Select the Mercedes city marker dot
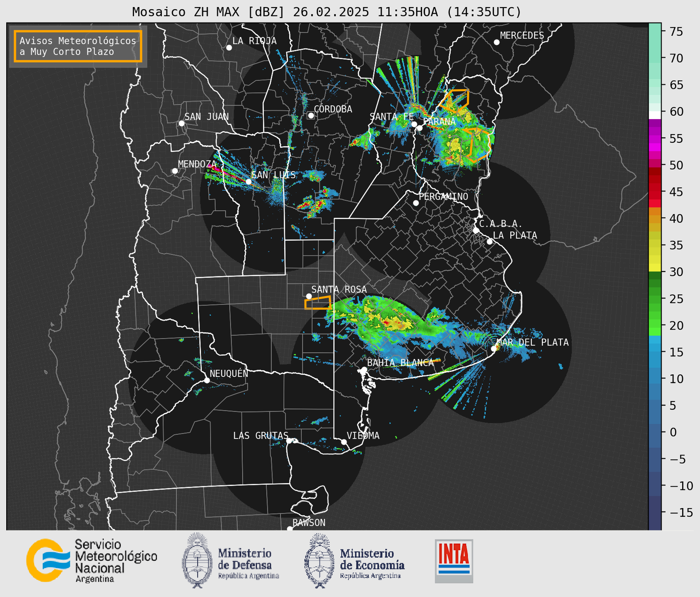This screenshot has height=597, width=700. (x=497, y=42)
